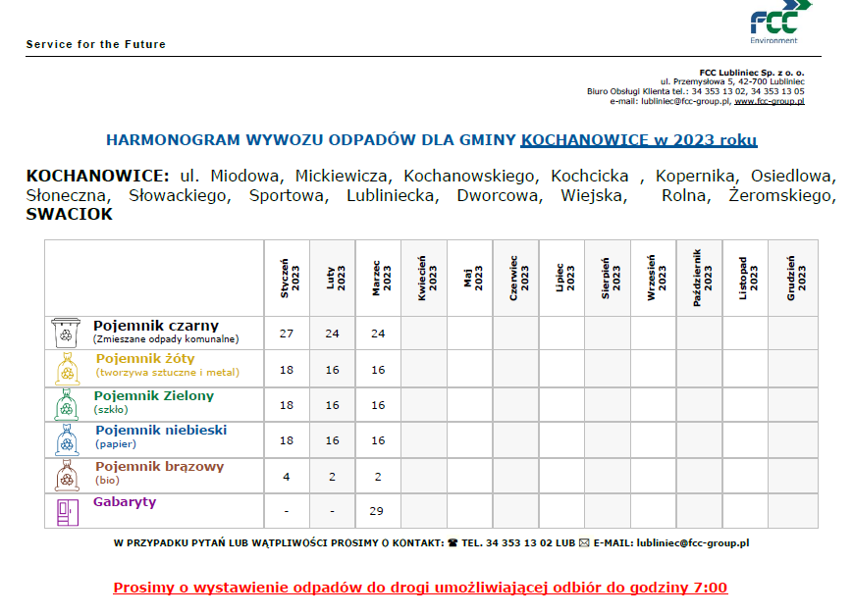
Task: Click the lubliniec@fcc-group.pl email in footer
Action: (692, 542)
